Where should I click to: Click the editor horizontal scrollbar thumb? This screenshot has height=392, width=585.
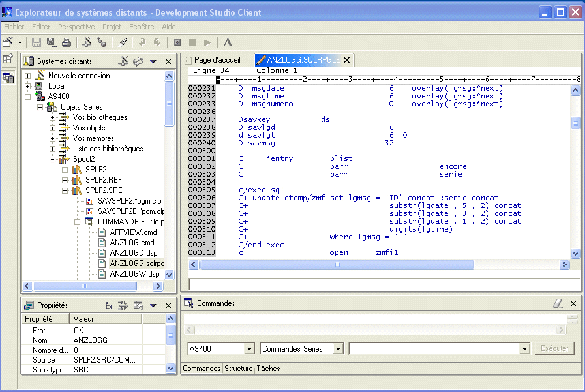pyautogui.click(x=337, y=265)
